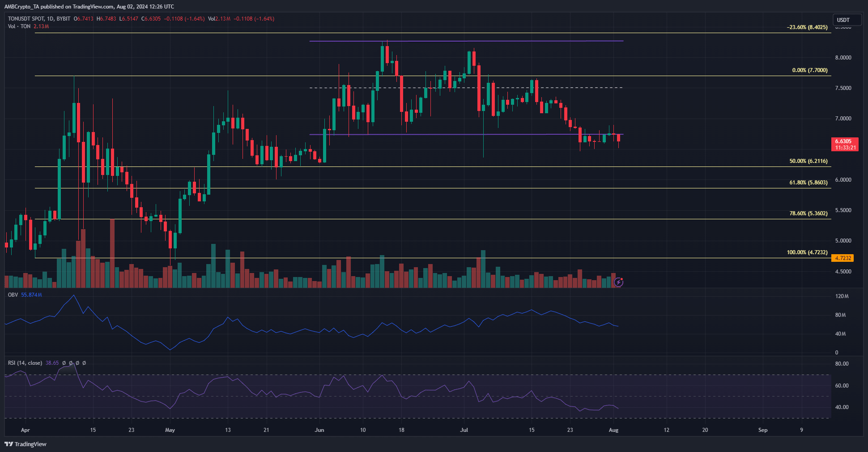This screenshot has width=868, height=452.
Task: Click the RSI (14, close) indicator label
Action: [x=25, y=363]
